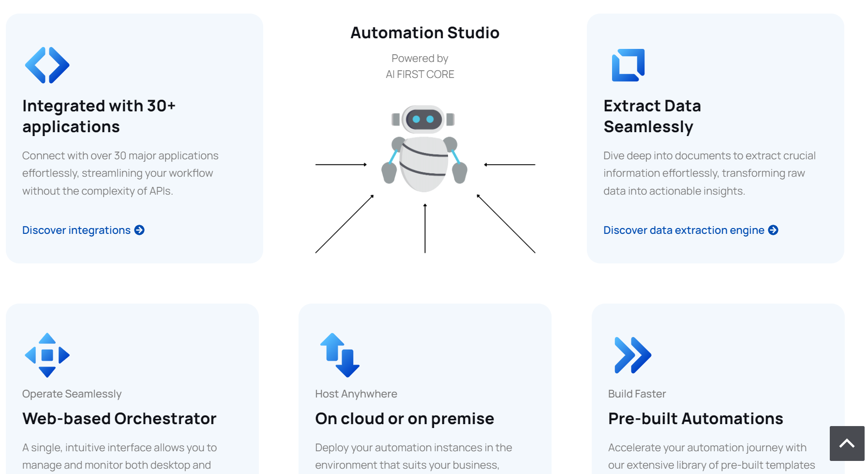Open the Discover data extraction engine link
868x474 pixels.
click(690, 230)
